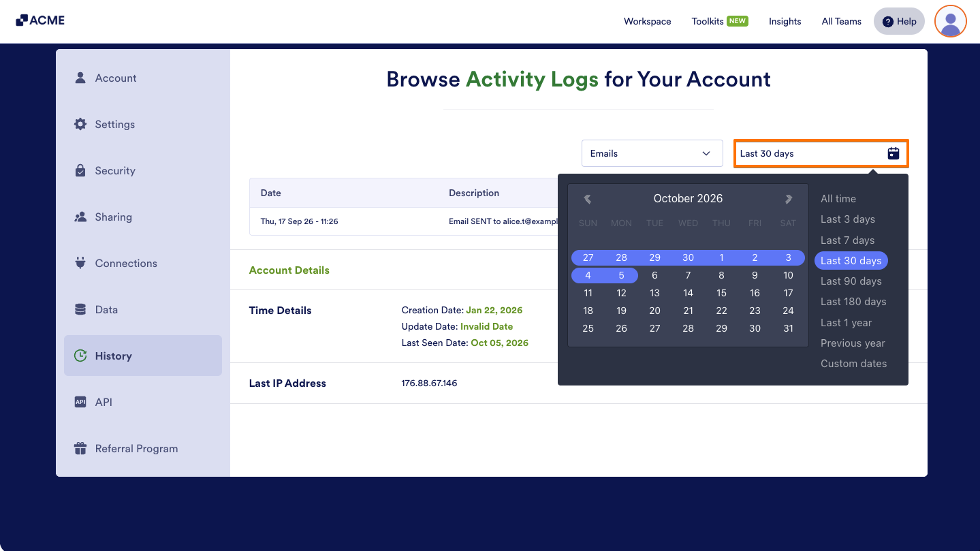Screen dimensions: 980x551
Task: Click the Description column header
Action: (474, 193)
